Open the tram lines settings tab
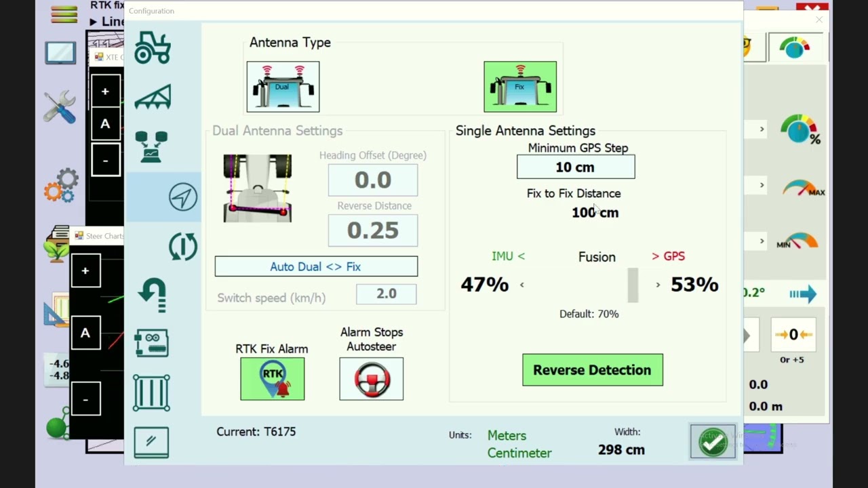868x488 pixels. pyautogui.click(x=151, y=393)
